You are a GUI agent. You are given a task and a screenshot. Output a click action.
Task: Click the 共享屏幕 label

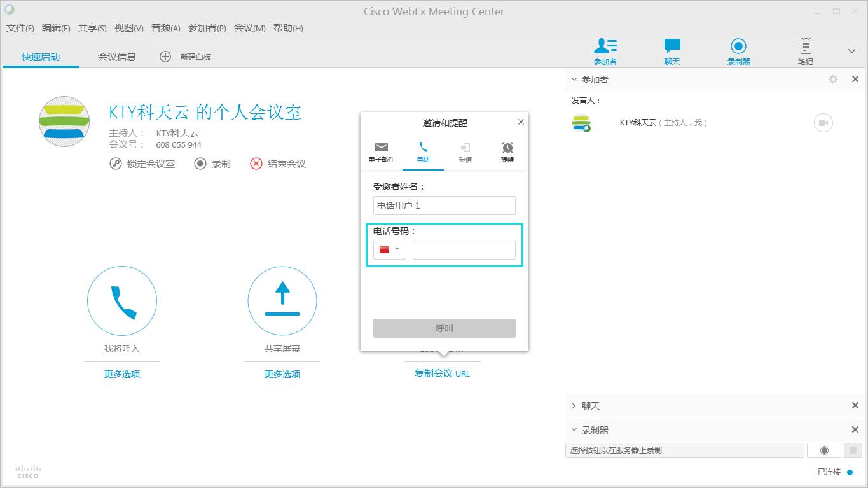click(282, 349)
